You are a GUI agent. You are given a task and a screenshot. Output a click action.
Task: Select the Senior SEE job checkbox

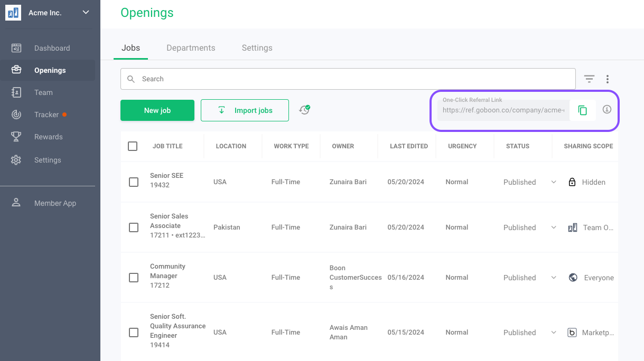(x=134, y=182)
